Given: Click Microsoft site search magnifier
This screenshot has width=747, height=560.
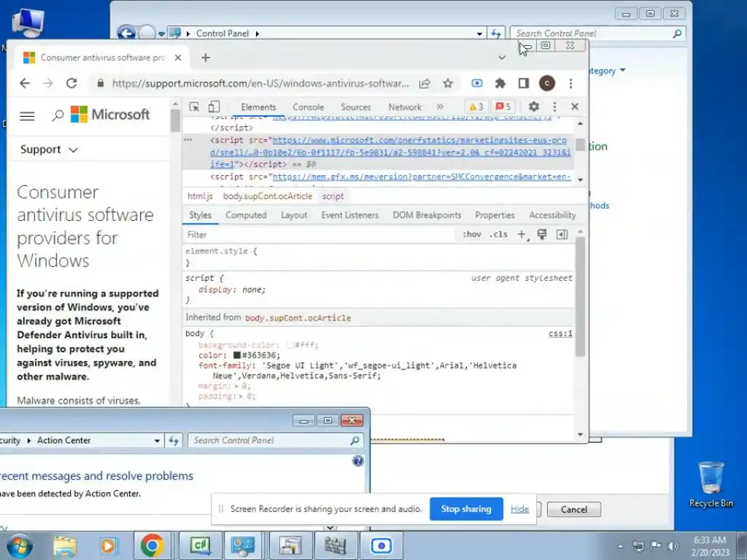Looking at the screenshot, I should coord(58,115).
